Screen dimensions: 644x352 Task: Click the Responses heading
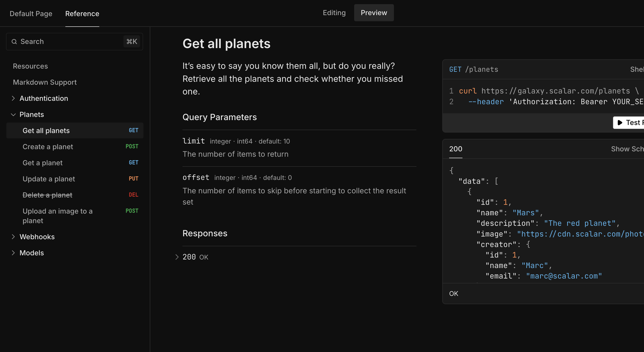pos(205,233)
